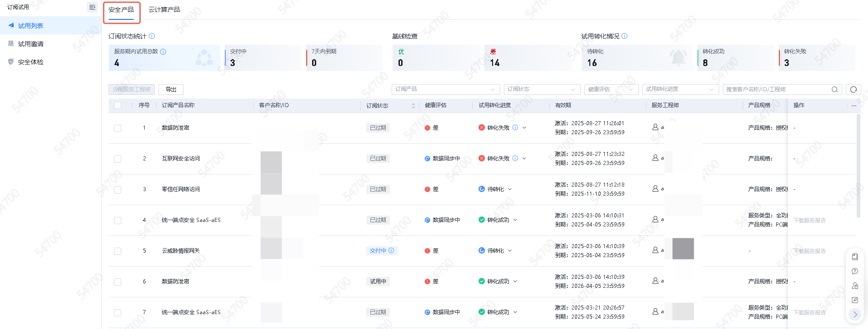
Task: Expand the 试用转化进度 filter dropdown
Action: coord(680,89)
